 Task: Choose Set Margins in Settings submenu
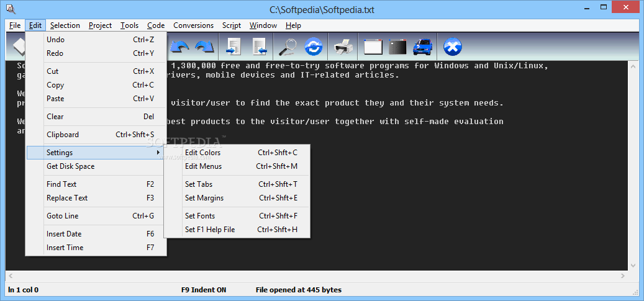[x=237, y=198]
